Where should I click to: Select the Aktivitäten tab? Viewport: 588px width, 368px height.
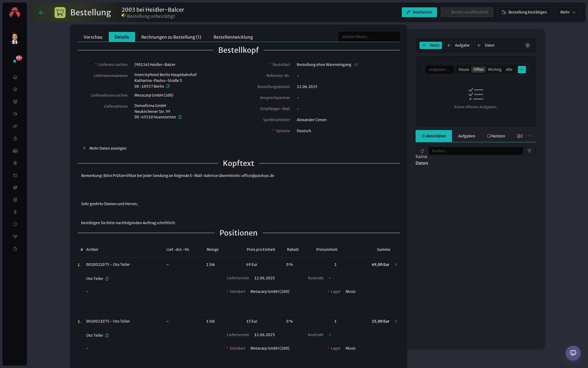[434, 136]
